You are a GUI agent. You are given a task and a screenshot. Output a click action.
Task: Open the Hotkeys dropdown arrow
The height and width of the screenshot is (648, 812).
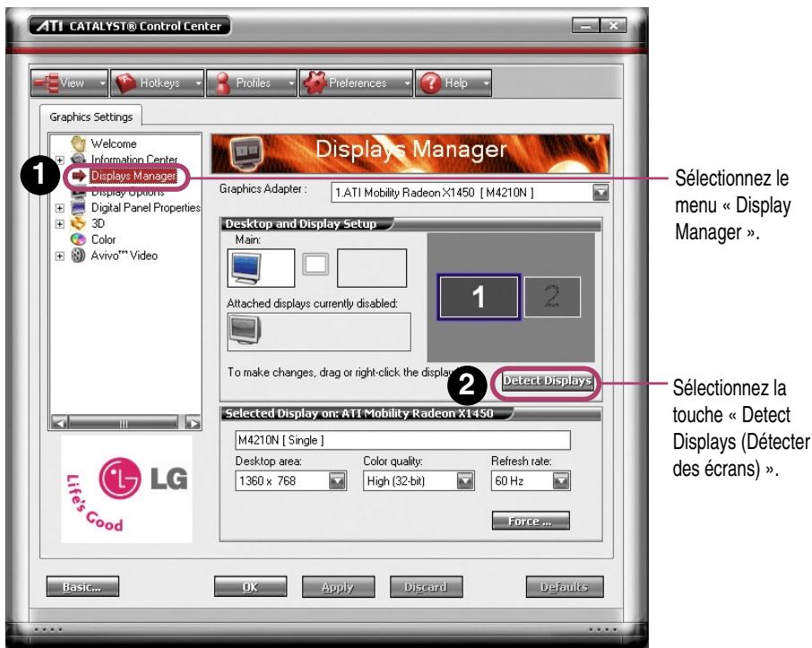[198, 82]
